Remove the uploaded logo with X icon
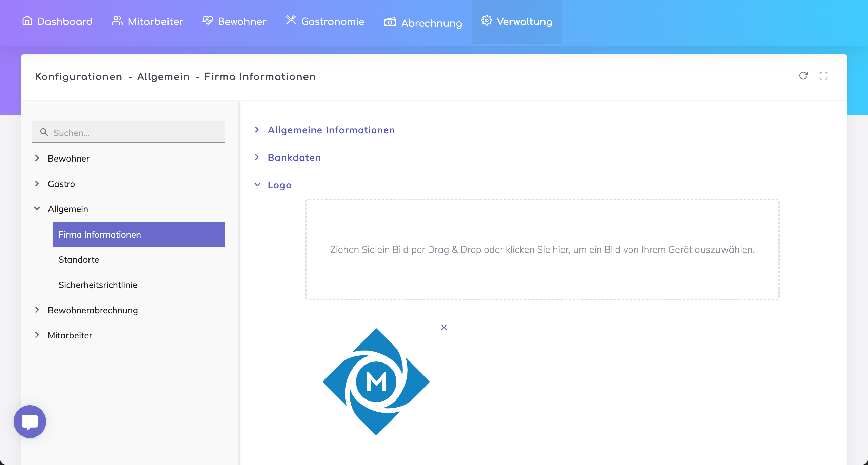This screenshot has height=465, width=868. pyautogui.click(x=444, y=328)
